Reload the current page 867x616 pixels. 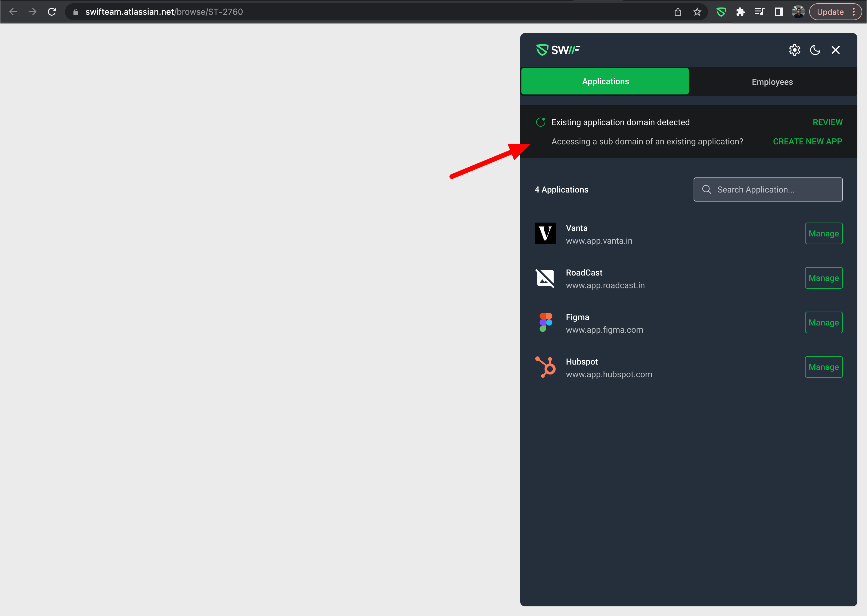pyautogui.click(x=52, y=12)
